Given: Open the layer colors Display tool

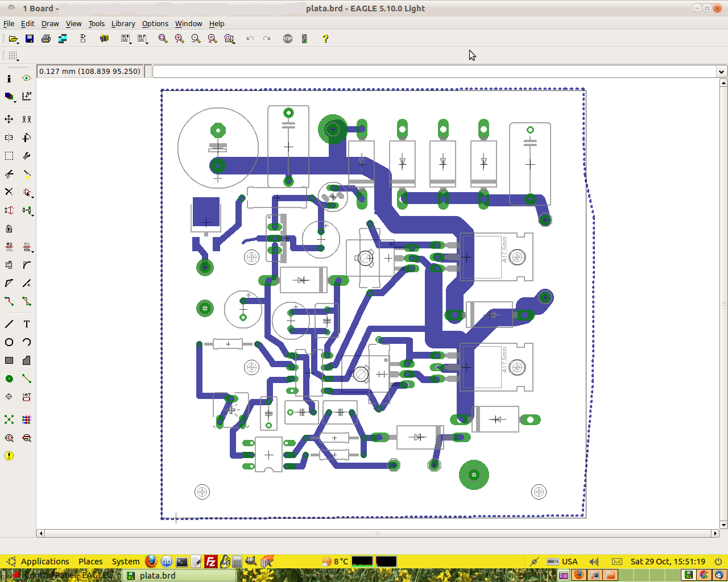Looking at the screenshot, I should [x=9, y=97].
